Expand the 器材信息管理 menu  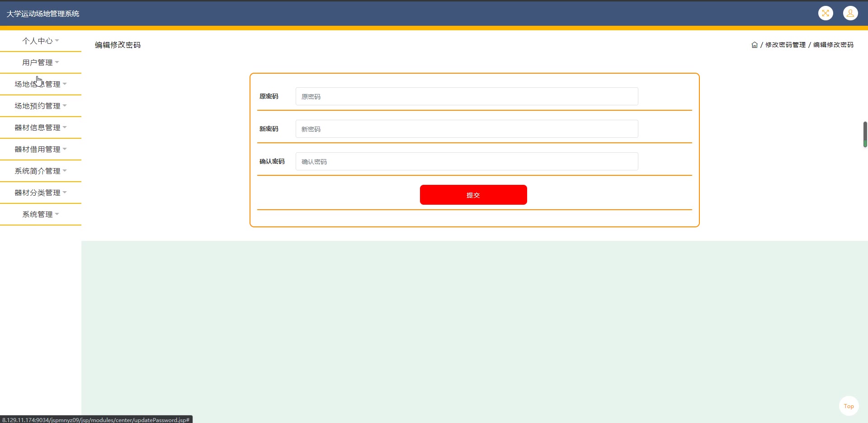point(41,127)
